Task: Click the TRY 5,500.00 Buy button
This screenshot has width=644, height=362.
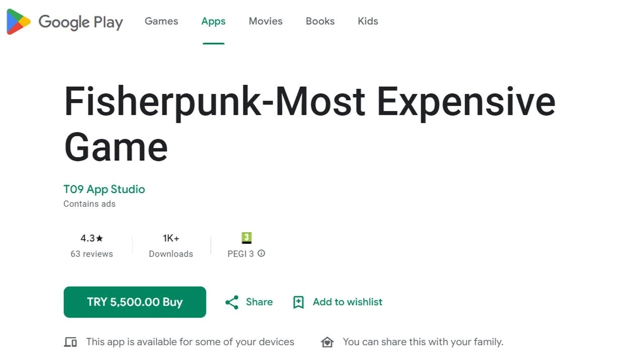Action: (x=134, y=302)
